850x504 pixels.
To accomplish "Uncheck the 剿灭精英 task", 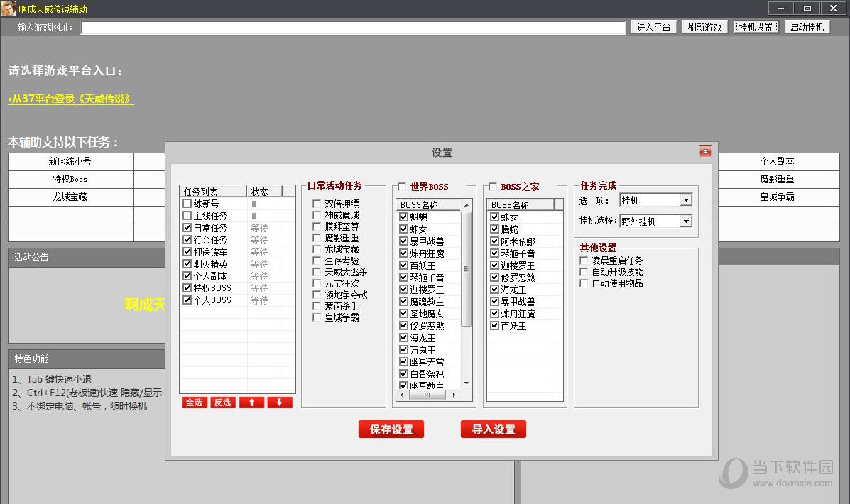I will [x=187, y=264].
